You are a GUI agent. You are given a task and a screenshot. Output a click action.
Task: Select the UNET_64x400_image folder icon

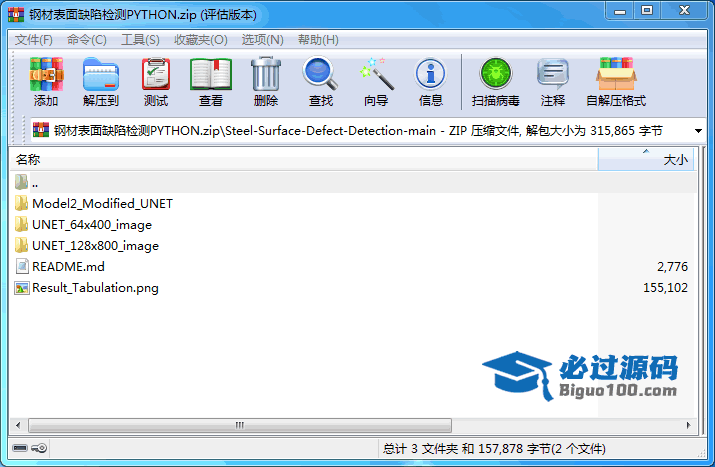21,224
